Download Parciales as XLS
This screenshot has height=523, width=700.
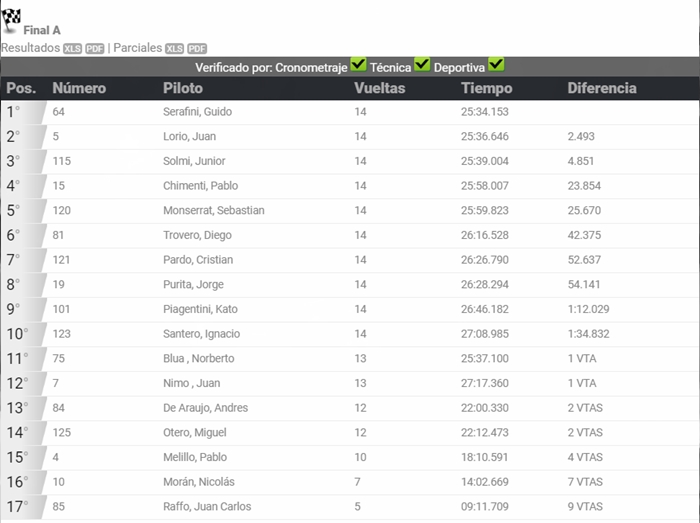[x=175, y=48]
